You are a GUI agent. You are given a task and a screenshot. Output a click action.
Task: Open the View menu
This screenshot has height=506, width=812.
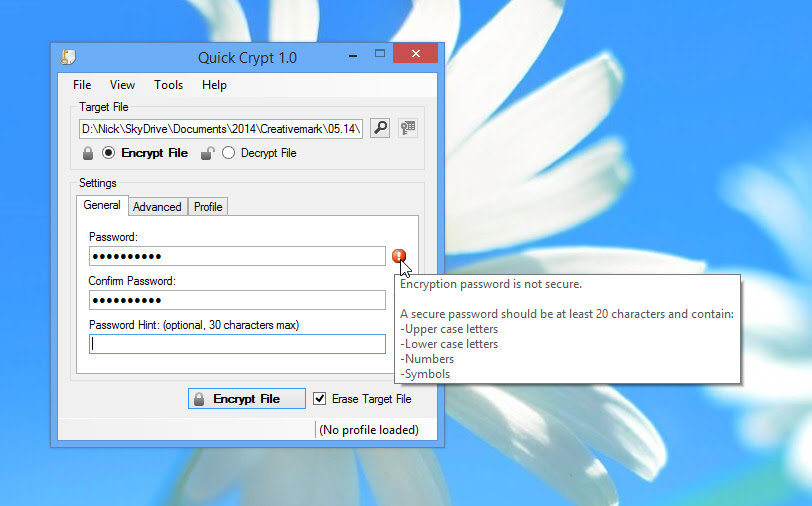click(122, 85)
